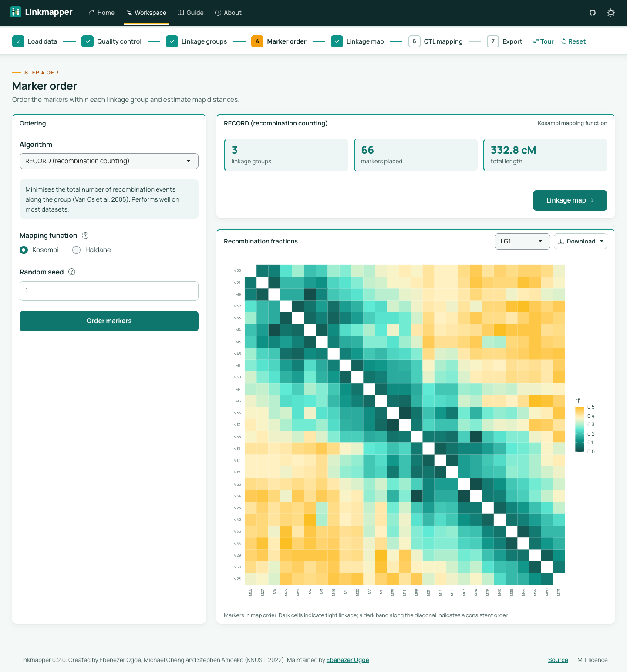This screenshot has height=672, width=627.
Task: Click the Linkmapper logo icon
Action: [x=16, y=12]
